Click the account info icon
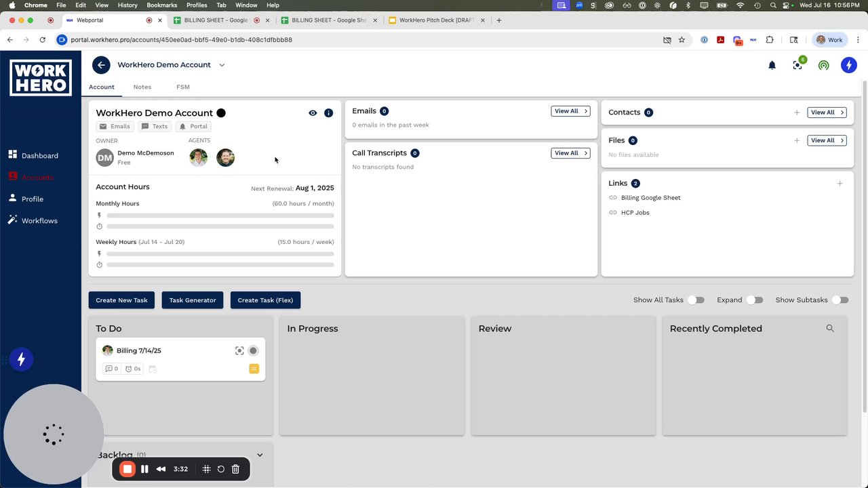The image size is (868, 488). coord(328,113)
